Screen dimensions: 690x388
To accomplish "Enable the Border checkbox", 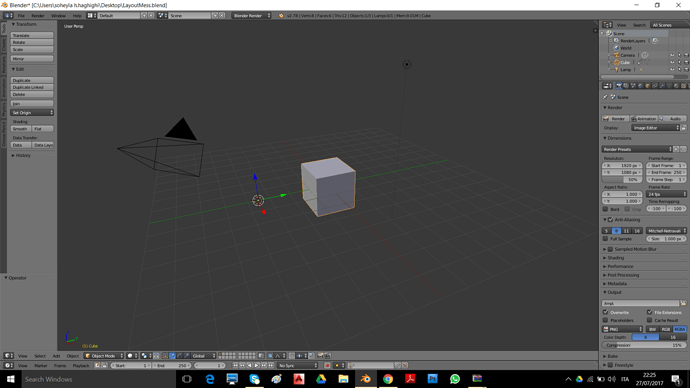I will 606,209.
